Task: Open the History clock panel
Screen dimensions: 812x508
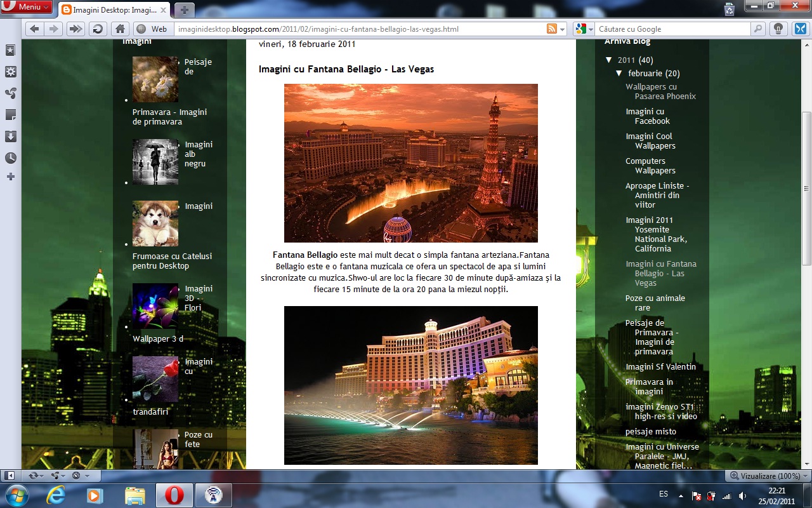Action: [10, 158]
